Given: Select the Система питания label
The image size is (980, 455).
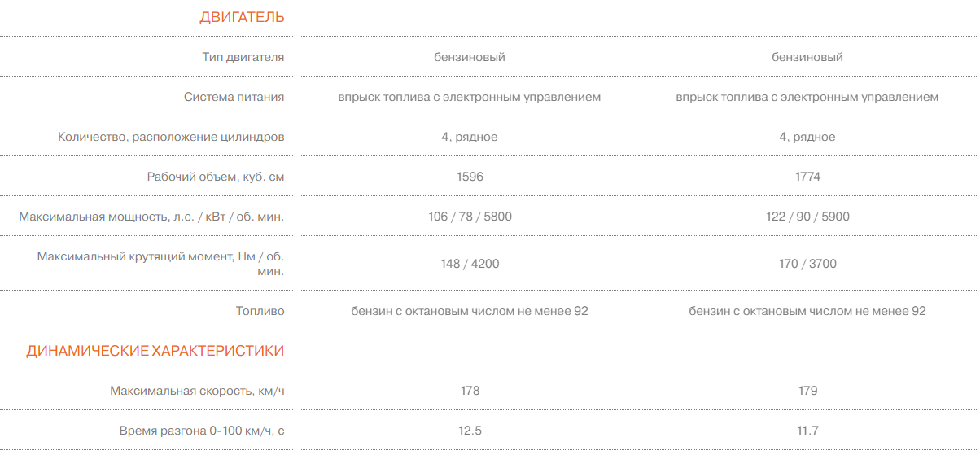Looking at the screenshot, I should click(234, 97).
